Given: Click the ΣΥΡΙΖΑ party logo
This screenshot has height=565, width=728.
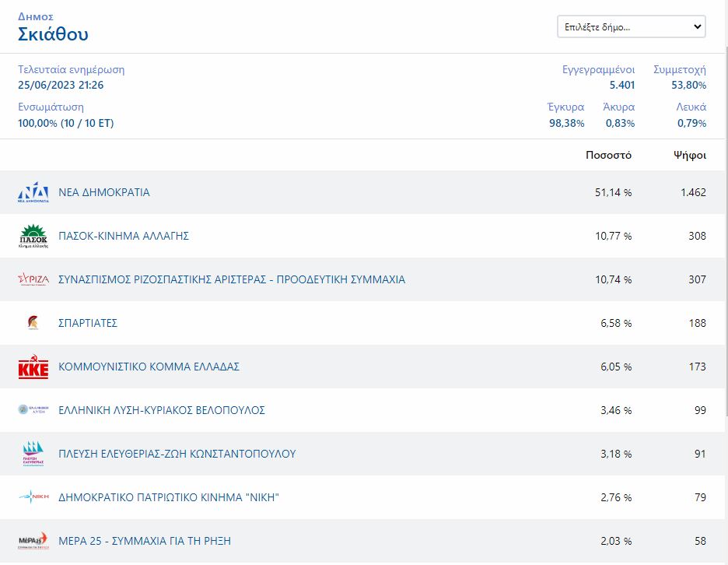Looking at the screenshot, I should pyautogui.click(x=33, y=280).
